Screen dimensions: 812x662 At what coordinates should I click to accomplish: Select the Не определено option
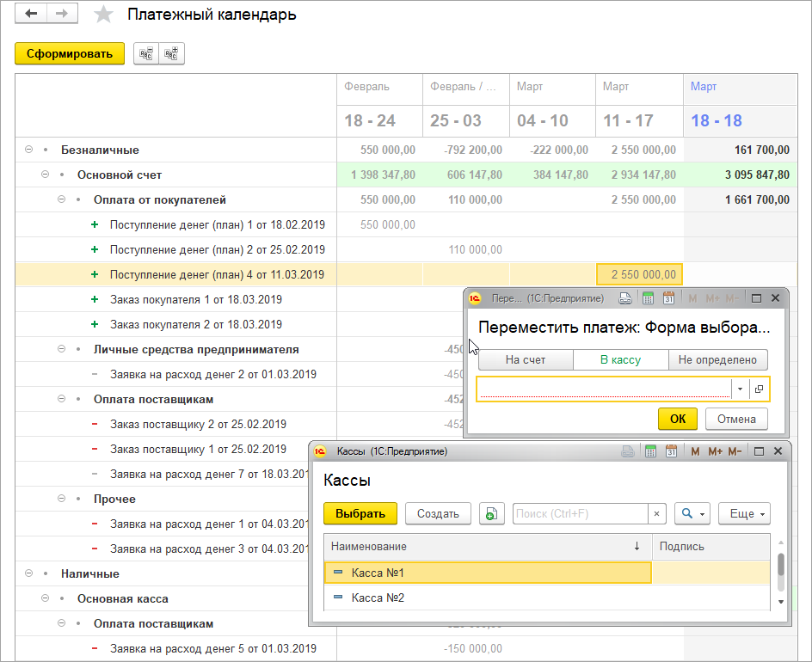click(x=717, y=359)
